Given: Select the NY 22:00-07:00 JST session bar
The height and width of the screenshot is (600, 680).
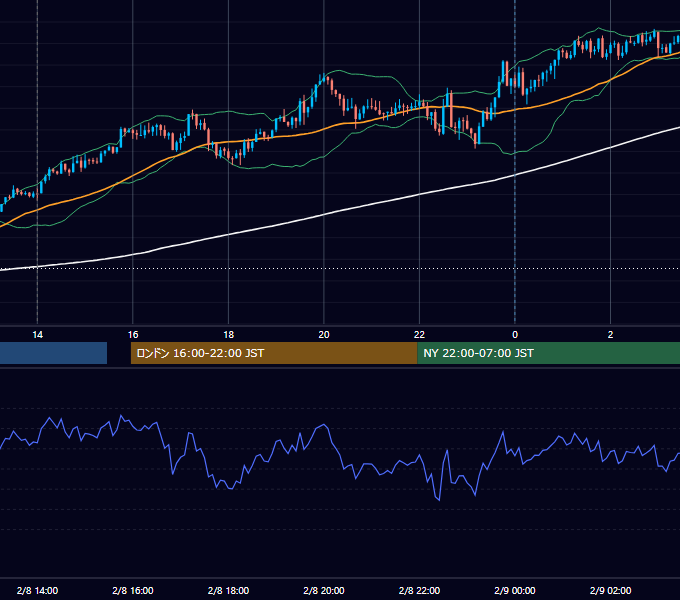Looking at the screenshot, I should pyautogui.click(x=549, y=353).
